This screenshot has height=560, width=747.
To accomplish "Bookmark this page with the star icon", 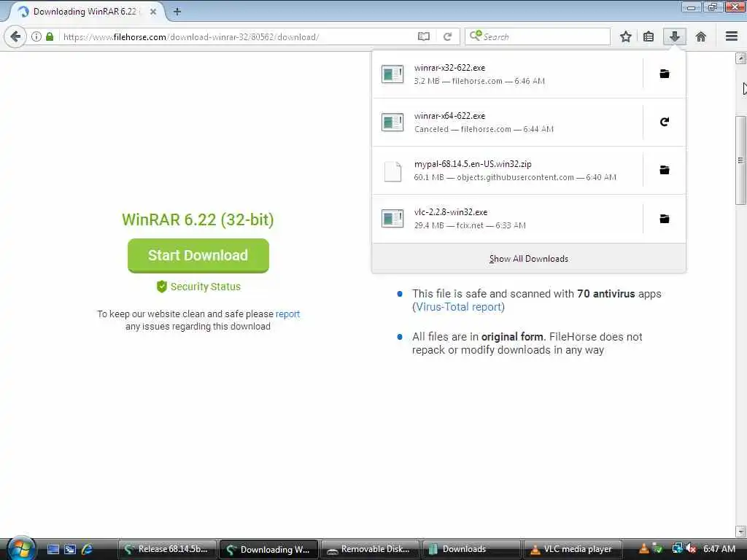I will (x=625, y=36).
